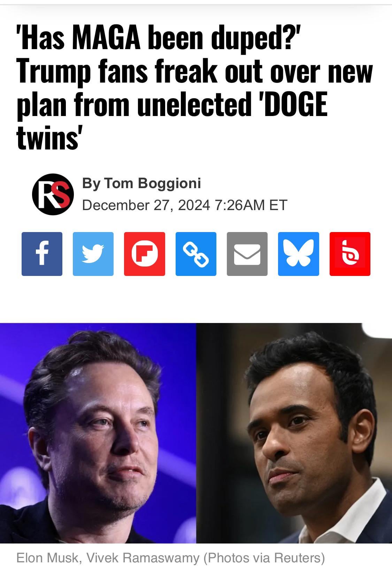Image resolution: width=392 pixels, height=570 pixels.
Task: Click the December 27, 2024 timestamp
Action: (x=184, y=205)
